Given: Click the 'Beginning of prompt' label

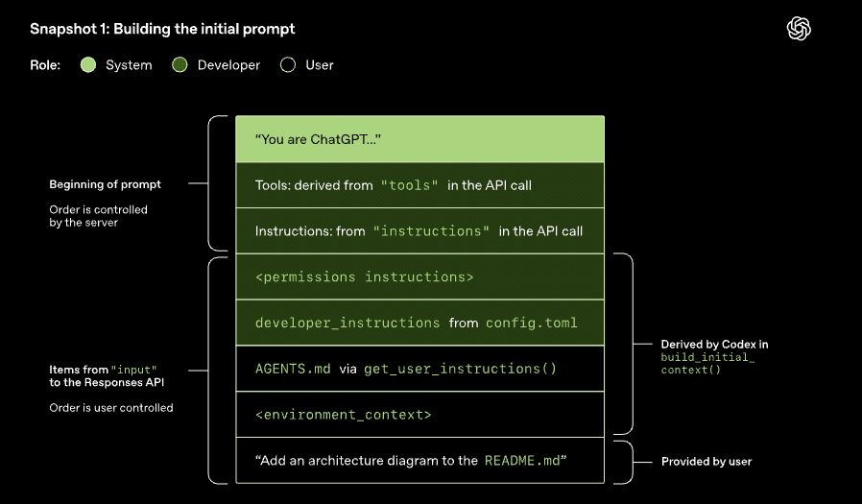Looking at the screenshot, I should (x=105, y=184).
